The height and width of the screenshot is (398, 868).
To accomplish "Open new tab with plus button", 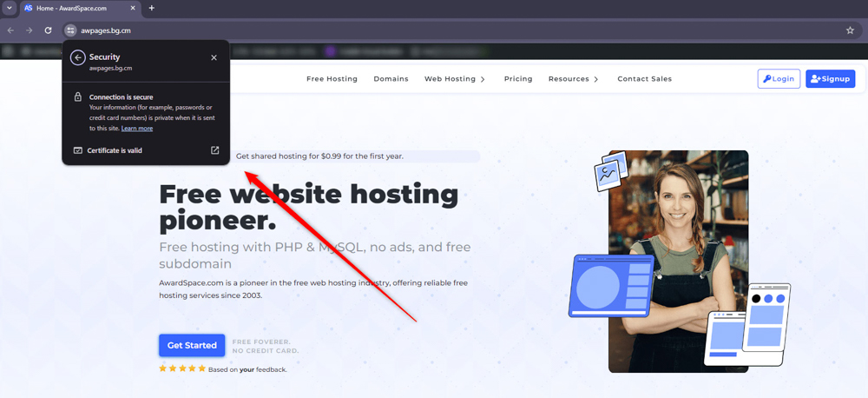I will click(152, 9).
